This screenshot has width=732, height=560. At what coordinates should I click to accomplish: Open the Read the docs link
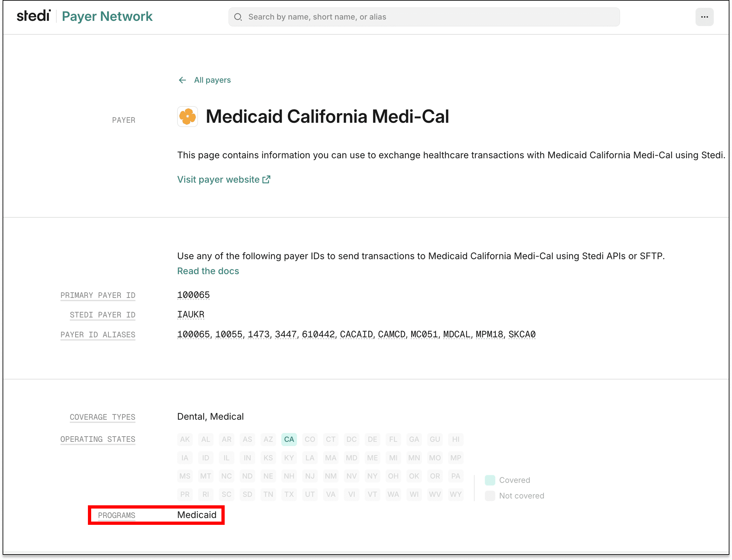point(208,271)
